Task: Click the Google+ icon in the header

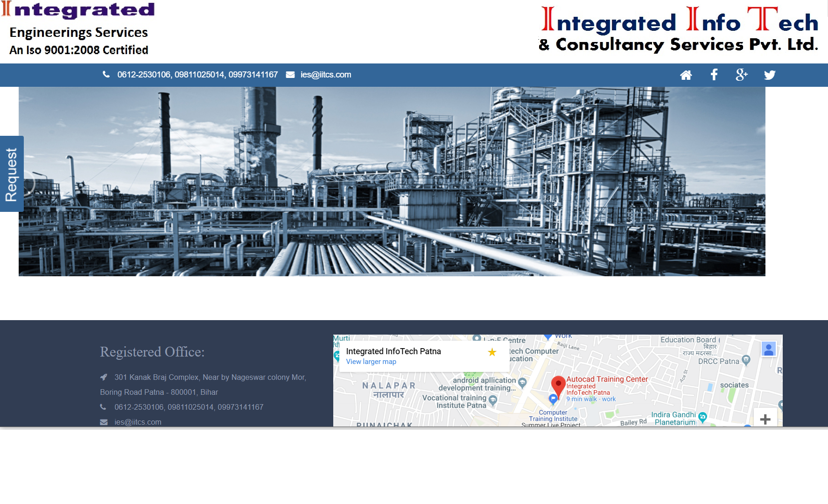Action: tap(742, 75)
